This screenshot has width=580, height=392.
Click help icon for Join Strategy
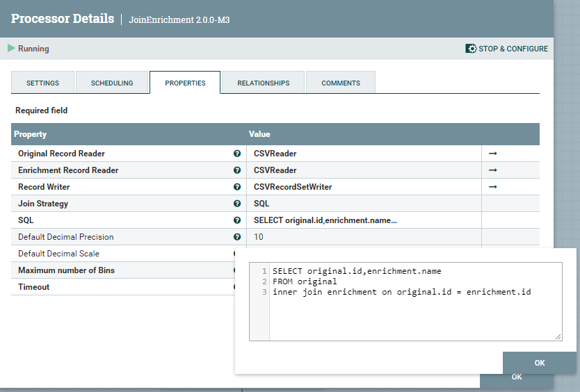coord(237,204)
